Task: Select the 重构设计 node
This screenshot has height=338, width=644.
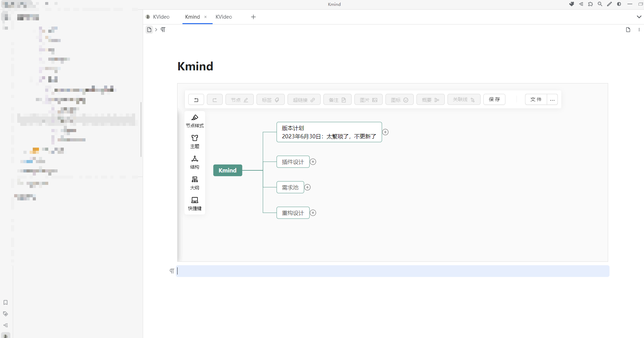Action: 293,213
